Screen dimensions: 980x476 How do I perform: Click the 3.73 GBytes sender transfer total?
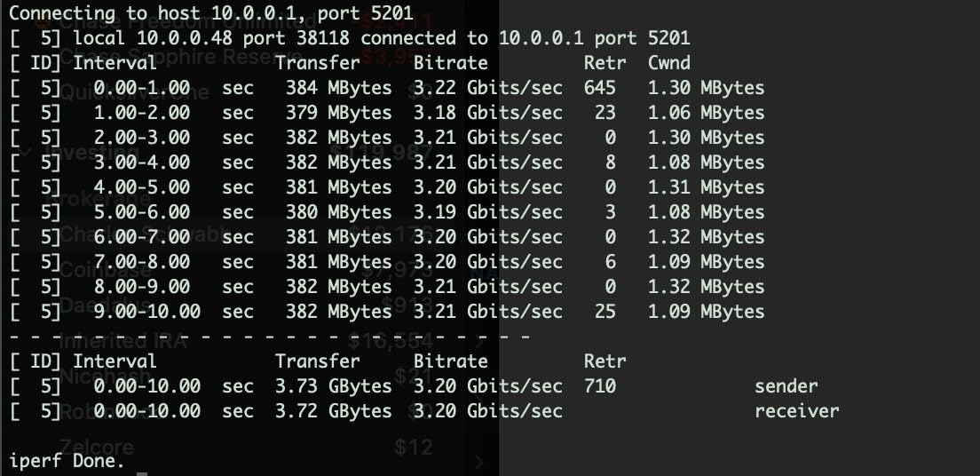coord(338,386)
